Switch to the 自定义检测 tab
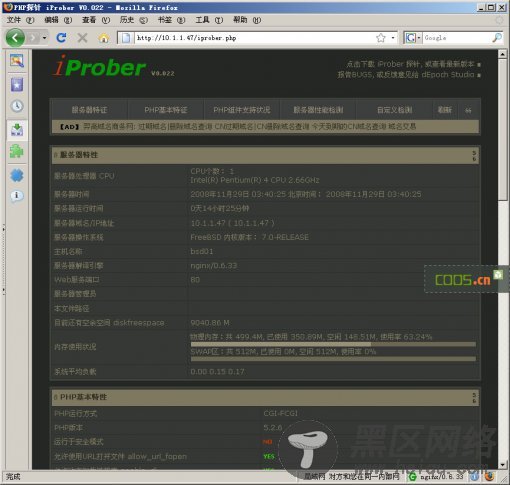 (x=394, y=110)
